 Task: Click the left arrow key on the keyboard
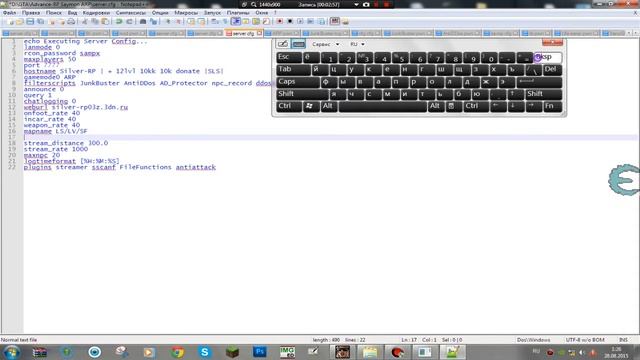click(498, 107)
